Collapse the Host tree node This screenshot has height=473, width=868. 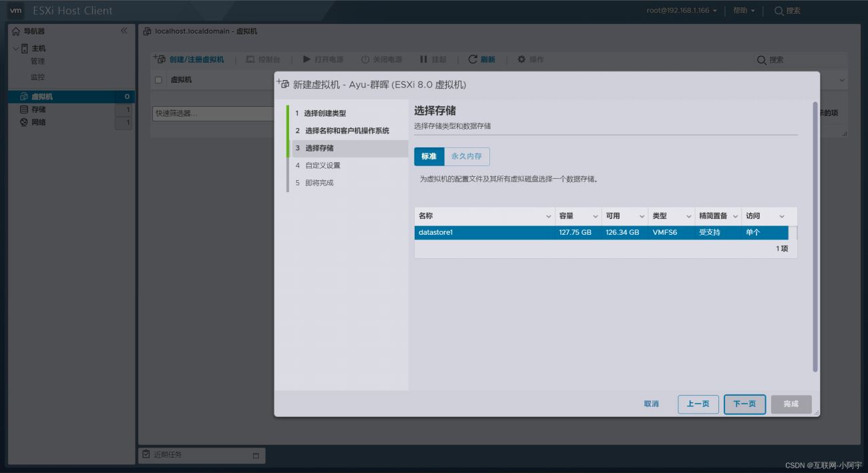tap(16, 49)
